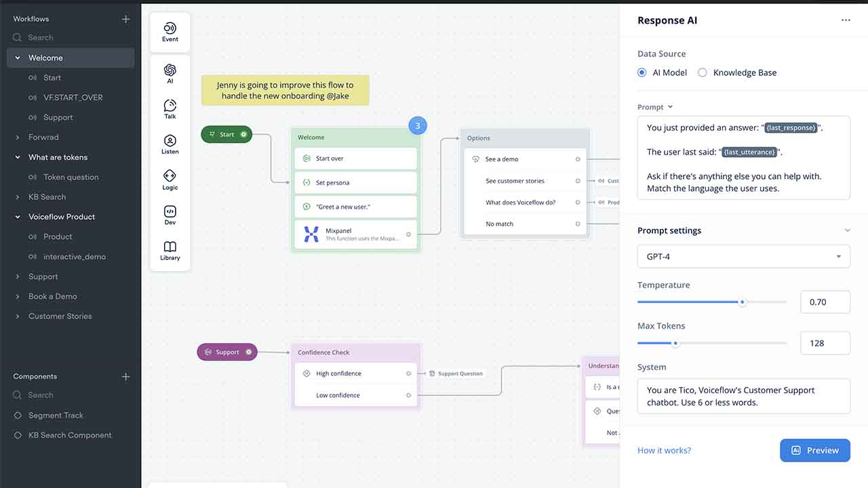Click the Greet a new user step icon
Viewport: 868px width, 488px height.
tap(307, 207)
